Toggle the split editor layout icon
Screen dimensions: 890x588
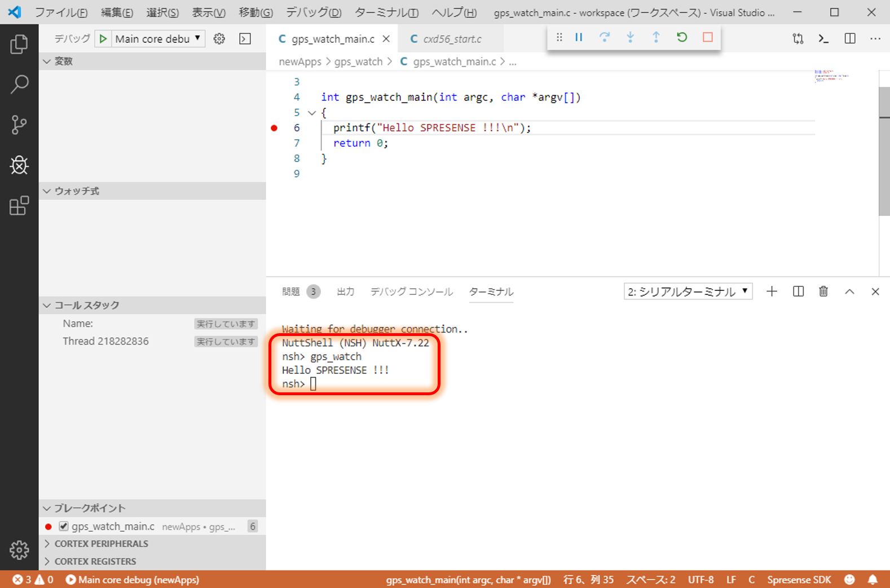click(x=850, y=38)
